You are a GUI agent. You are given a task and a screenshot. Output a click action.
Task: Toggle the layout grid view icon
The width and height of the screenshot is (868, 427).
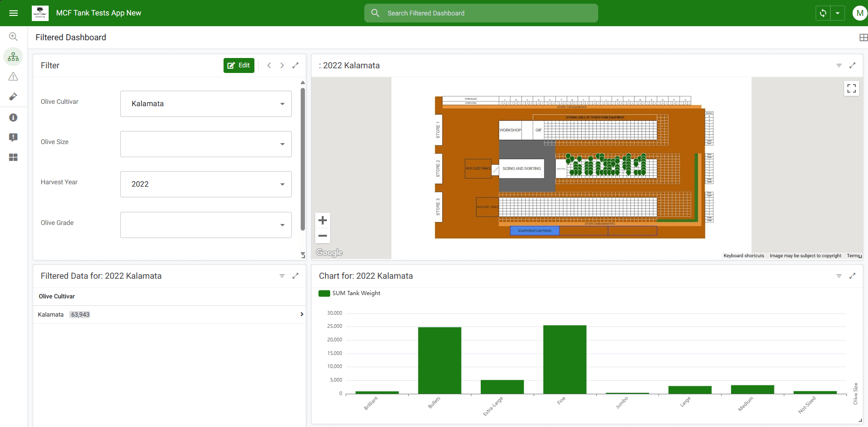tap(863, 37)
